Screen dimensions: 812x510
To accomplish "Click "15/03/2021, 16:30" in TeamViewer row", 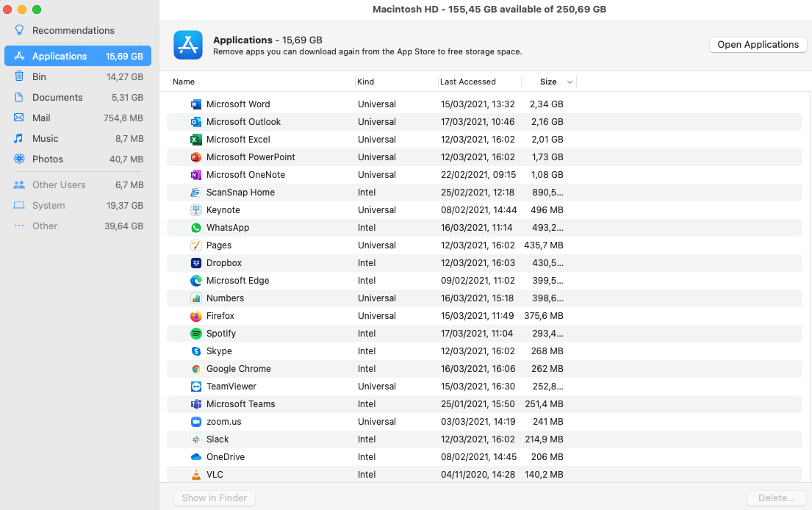I will [x=478, y=387].
